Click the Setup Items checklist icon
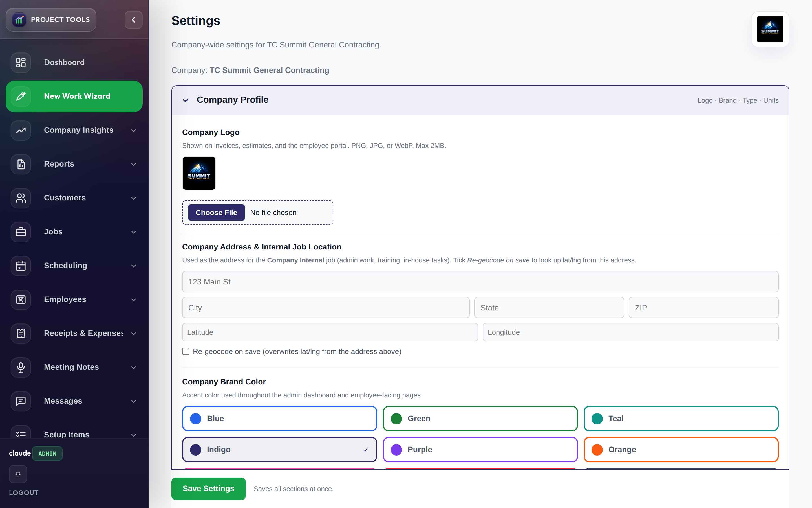The height and width of the screenshot is (508, 812). pyautogui.click(x=21, y=432)
